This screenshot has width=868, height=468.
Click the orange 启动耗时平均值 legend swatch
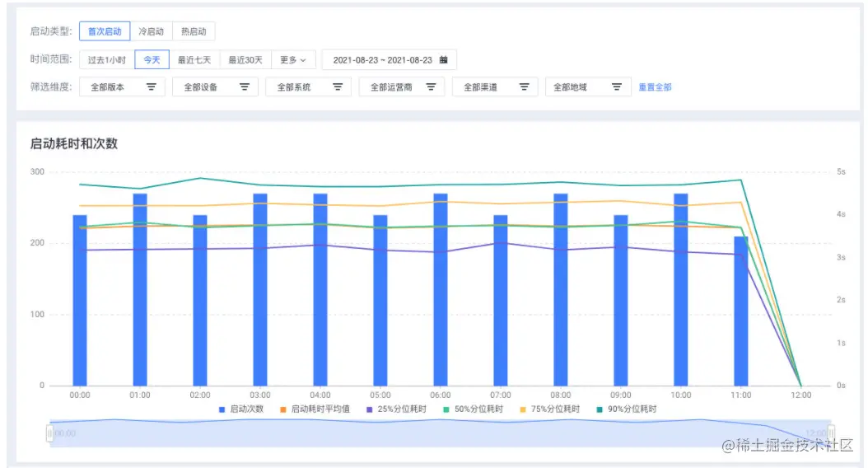[282, 409]
